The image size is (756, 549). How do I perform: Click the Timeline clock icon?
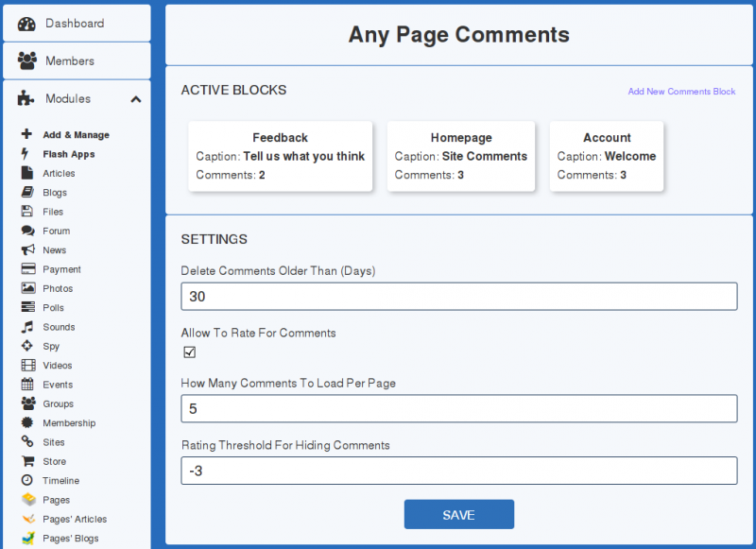[27, 480]
